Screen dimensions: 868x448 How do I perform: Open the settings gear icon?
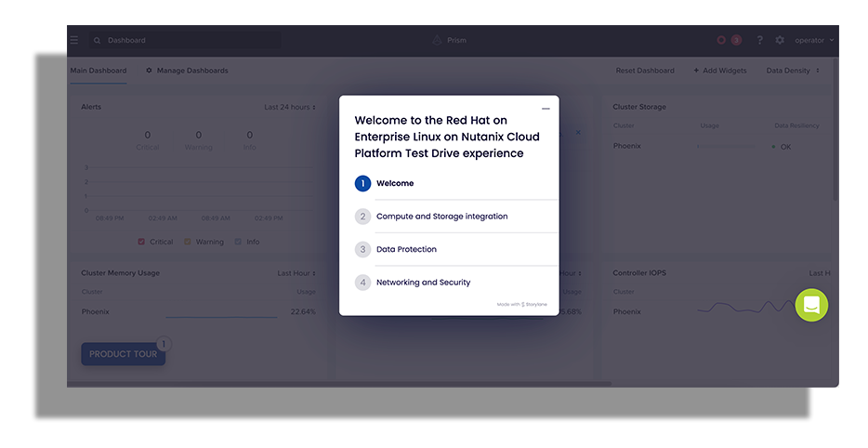click(780, 40)
